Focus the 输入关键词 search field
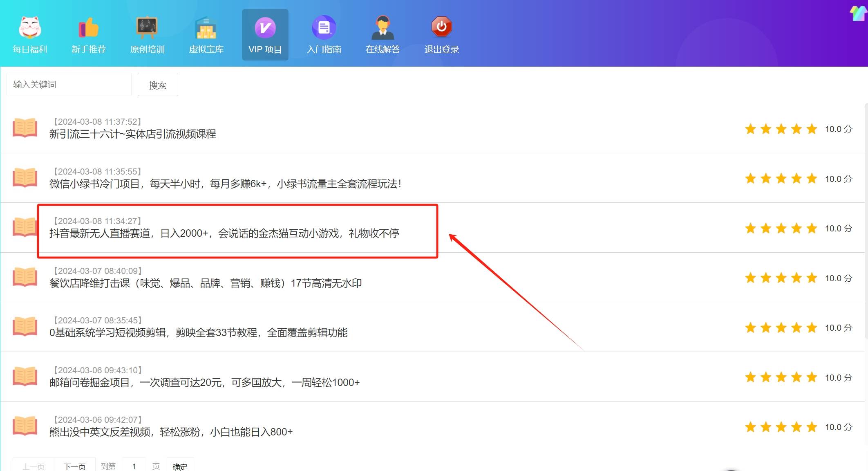 coord(69,85)
